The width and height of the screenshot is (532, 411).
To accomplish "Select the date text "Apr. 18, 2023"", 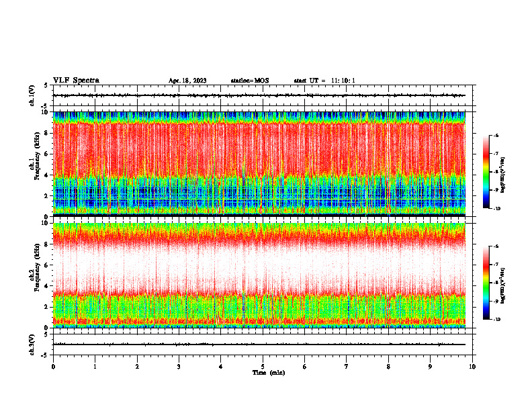I will [x=187, y=81].
